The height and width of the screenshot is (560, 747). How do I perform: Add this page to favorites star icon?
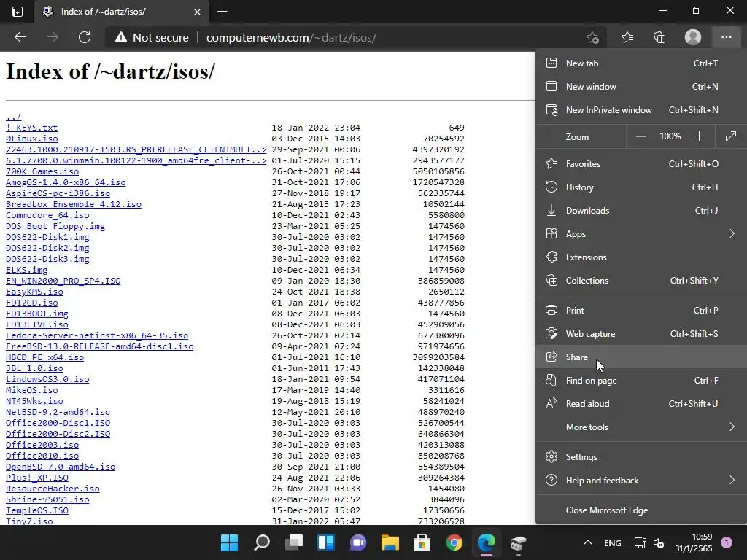(592, 37)
